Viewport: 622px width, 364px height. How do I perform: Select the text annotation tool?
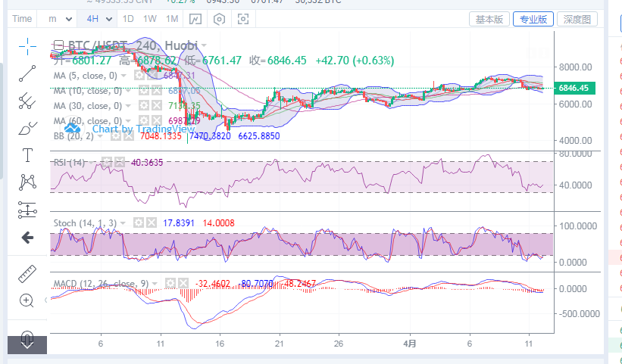[27, 155]
